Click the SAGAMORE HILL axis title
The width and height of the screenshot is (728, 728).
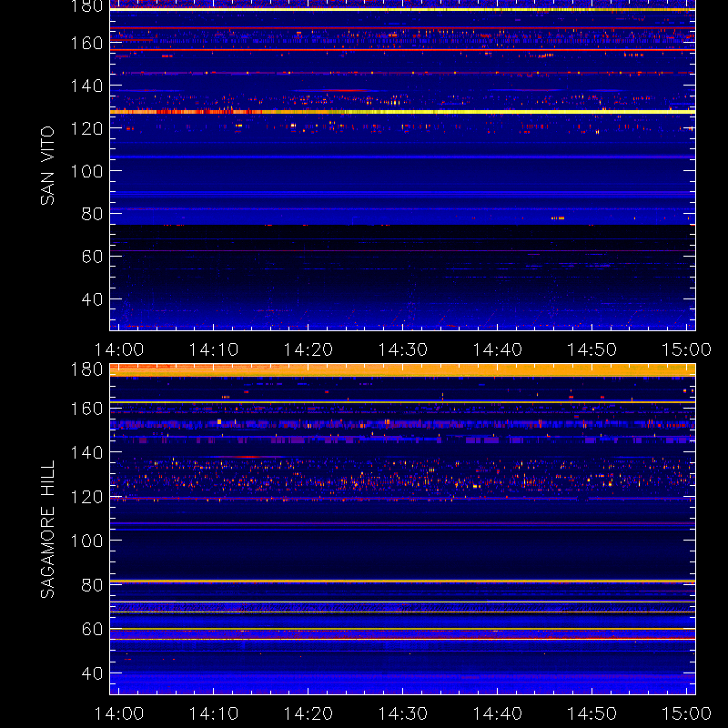47,529
